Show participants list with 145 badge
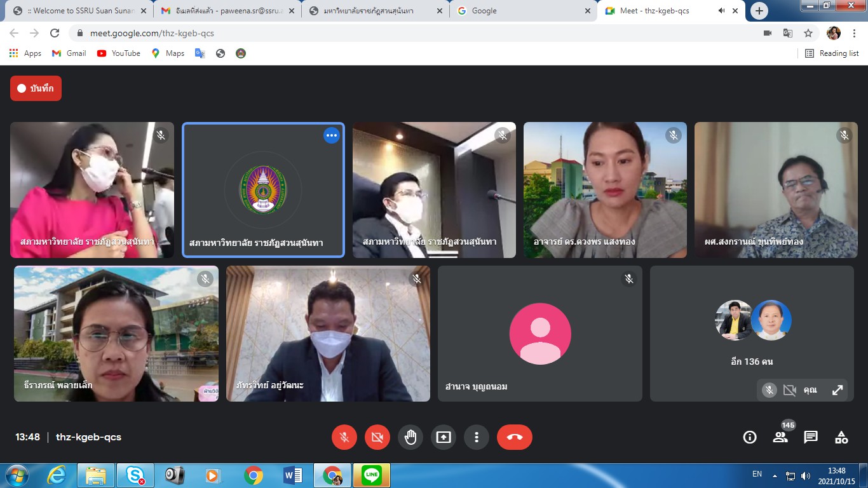This screenshot has height=488, width=868. point(780,437)
